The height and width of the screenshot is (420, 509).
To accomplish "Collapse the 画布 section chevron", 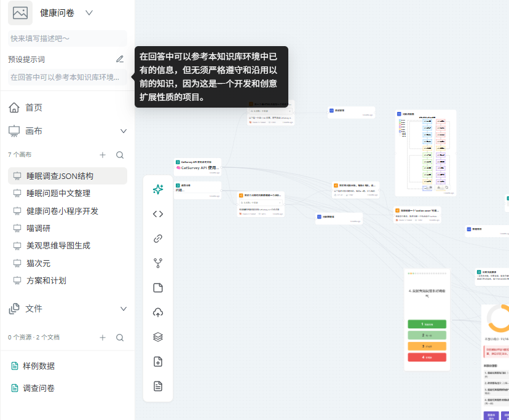I will tap(124, 131).
